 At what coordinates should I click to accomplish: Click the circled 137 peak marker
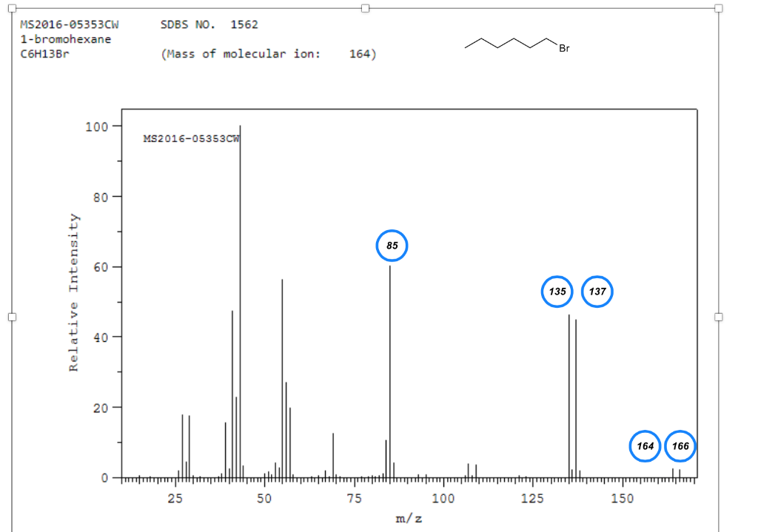click(597, 292)
